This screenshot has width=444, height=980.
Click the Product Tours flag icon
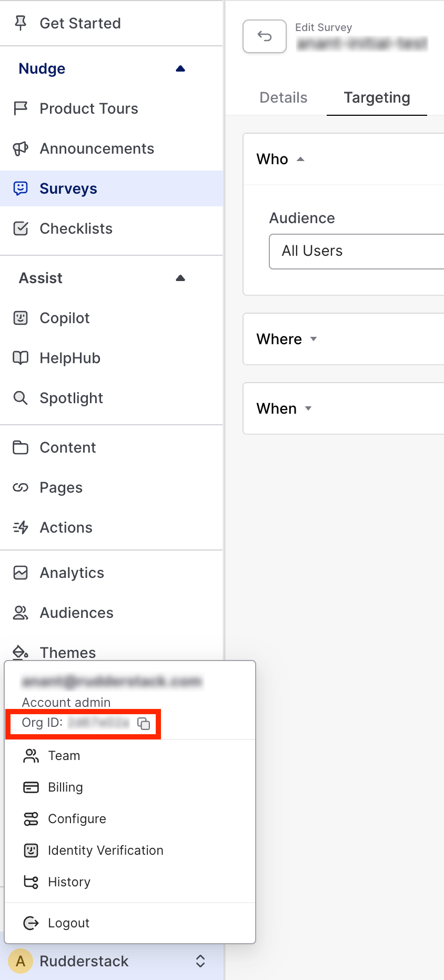pos(21,108)
